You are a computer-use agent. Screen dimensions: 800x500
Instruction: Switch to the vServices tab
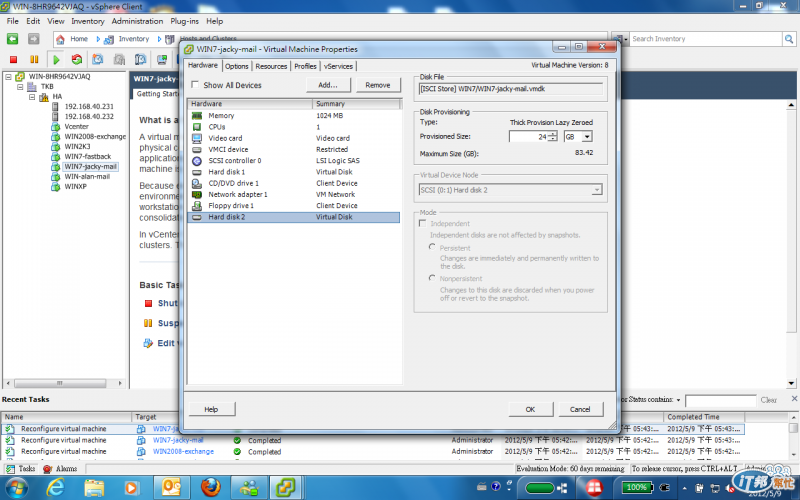338,66
